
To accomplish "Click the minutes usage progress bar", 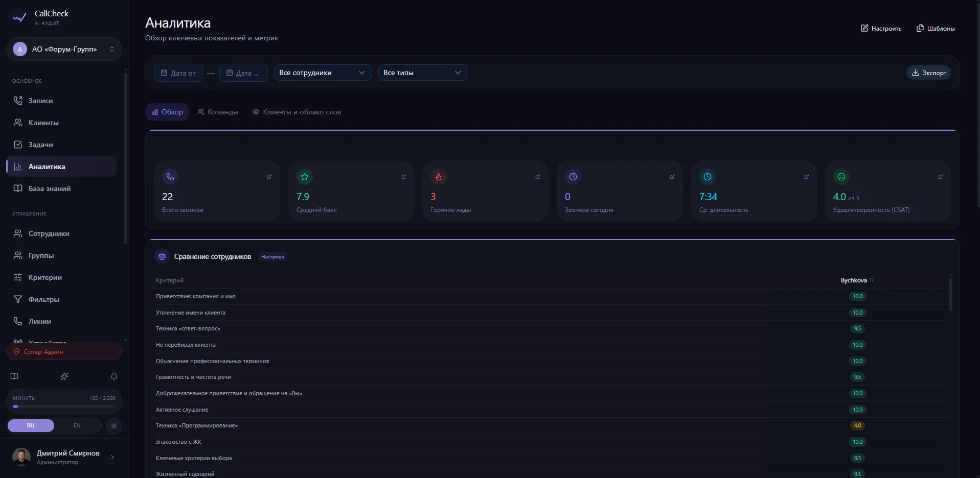I will 64,407.
